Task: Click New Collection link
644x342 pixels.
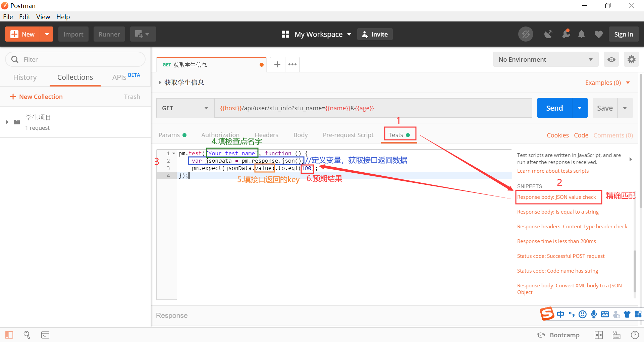Action: tap(36, 97)
